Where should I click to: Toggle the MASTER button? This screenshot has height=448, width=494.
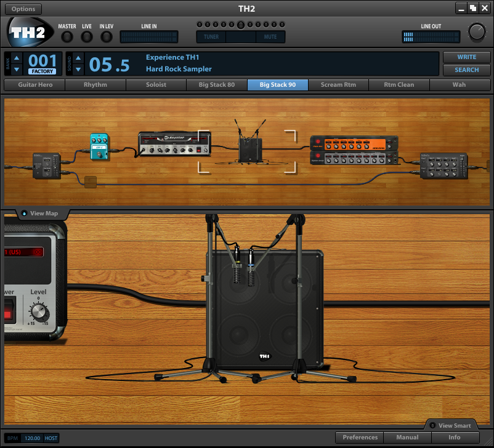(67, 37)
